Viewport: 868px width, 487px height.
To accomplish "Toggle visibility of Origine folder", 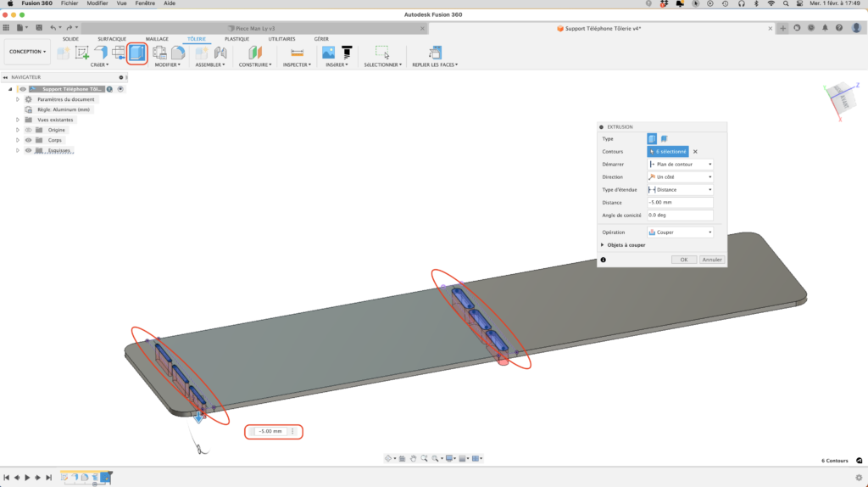I will (28, 130).
